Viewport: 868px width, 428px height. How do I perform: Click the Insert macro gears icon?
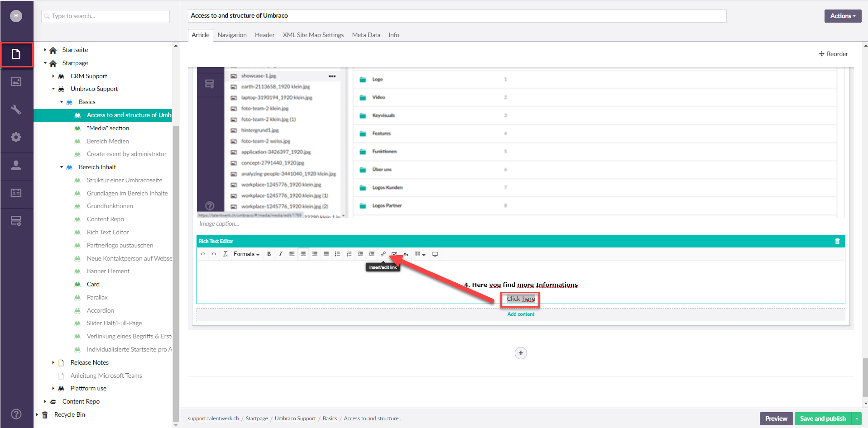[x=406, y=254]
